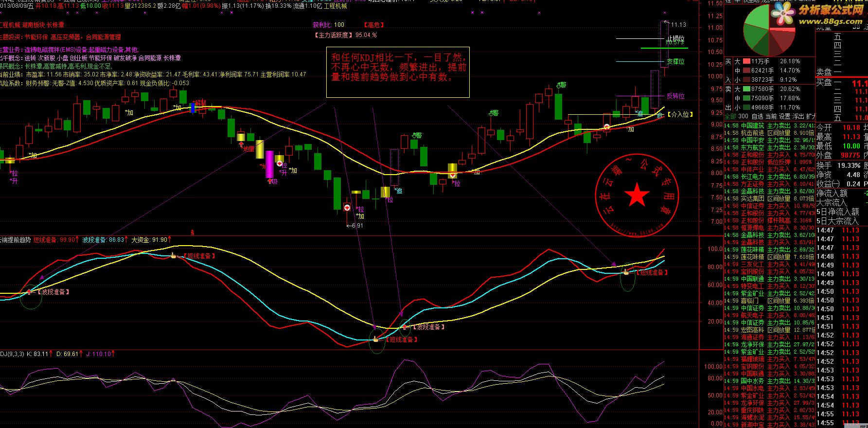Select the 宏图高科 区间放量 row

coord(769,330)
